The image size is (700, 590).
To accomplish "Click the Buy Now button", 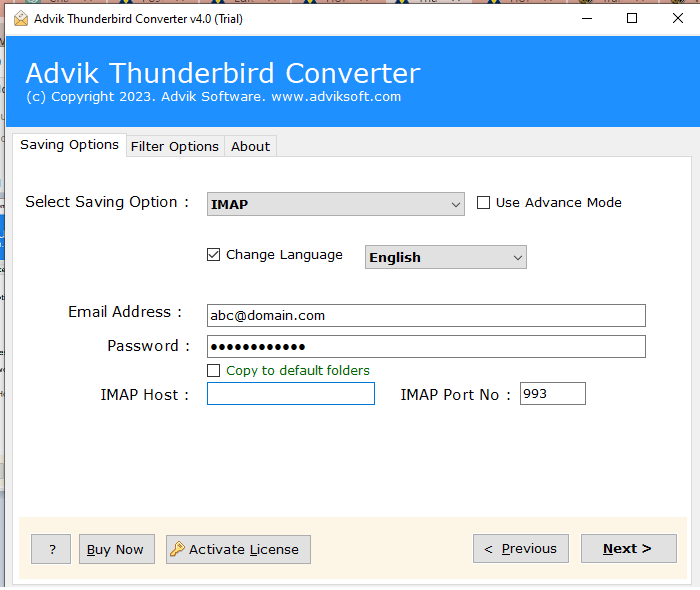I will [117, 549].
